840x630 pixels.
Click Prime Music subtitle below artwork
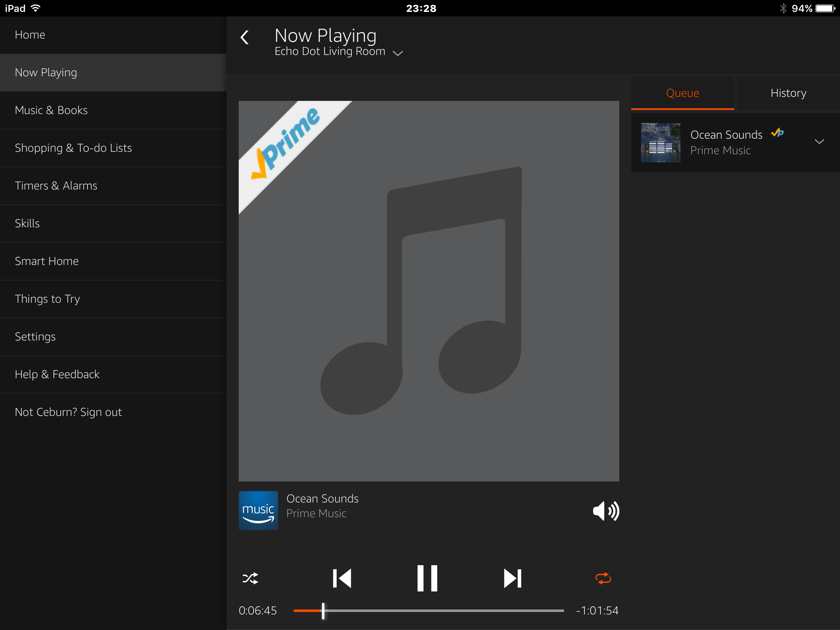(x=316, y=514)
